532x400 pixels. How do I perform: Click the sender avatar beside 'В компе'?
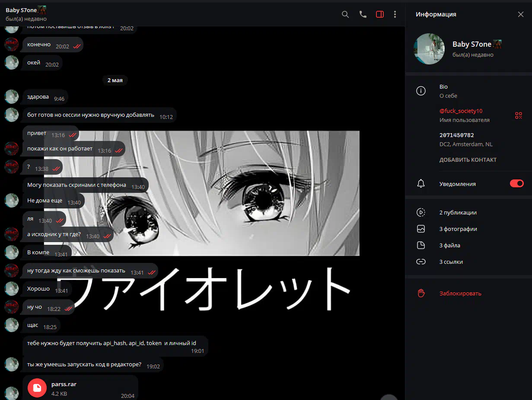(x=12, y=252)
